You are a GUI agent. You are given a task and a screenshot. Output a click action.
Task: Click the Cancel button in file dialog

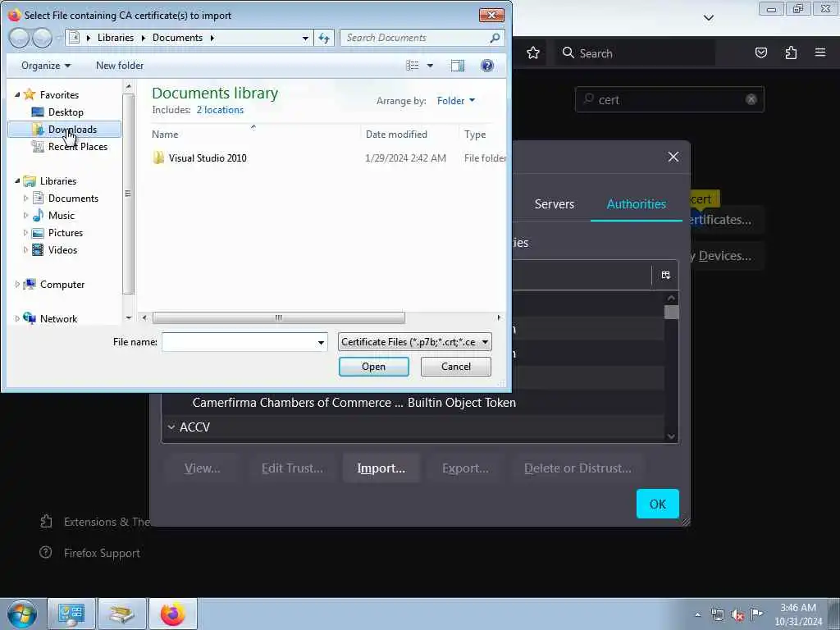pos(456,367)
